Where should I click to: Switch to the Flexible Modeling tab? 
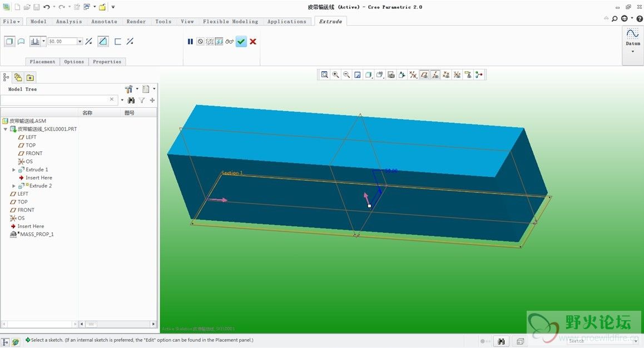pos(230,21)
